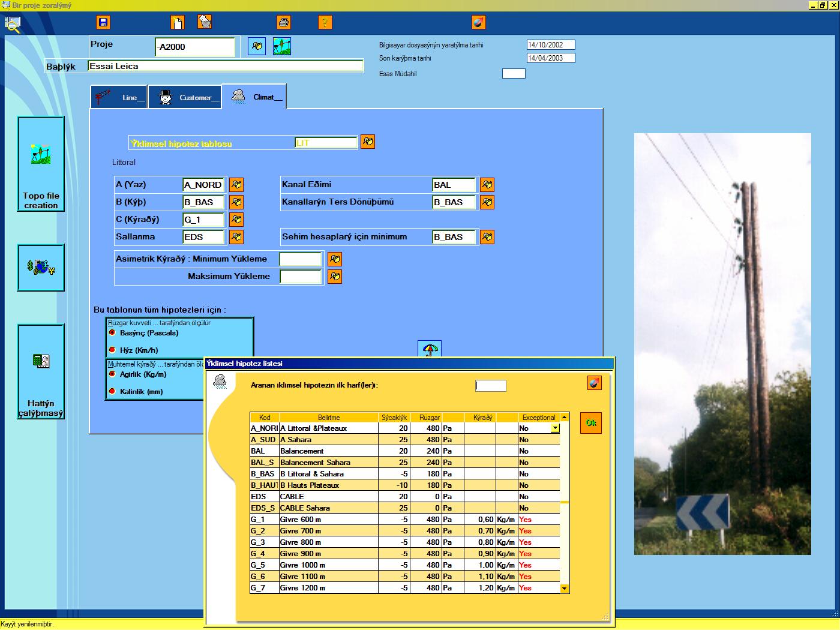The image size is (840, 630).
Task: Select the BAL Balancement row
Action: (405, 451)
